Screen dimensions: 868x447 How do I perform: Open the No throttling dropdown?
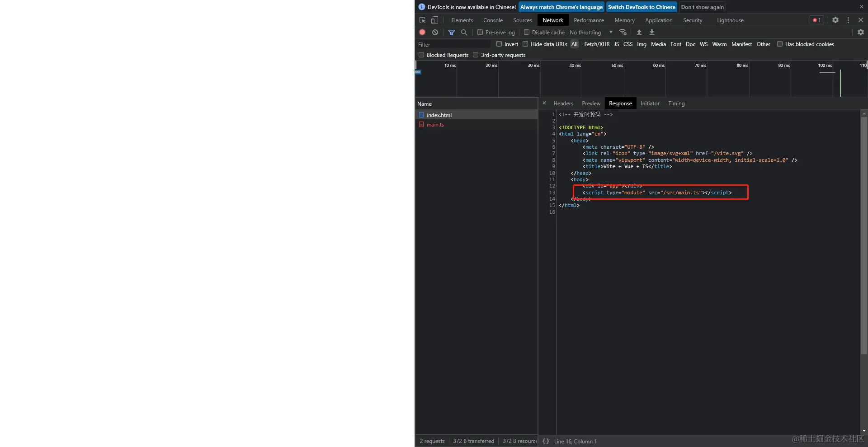(591, 33)
